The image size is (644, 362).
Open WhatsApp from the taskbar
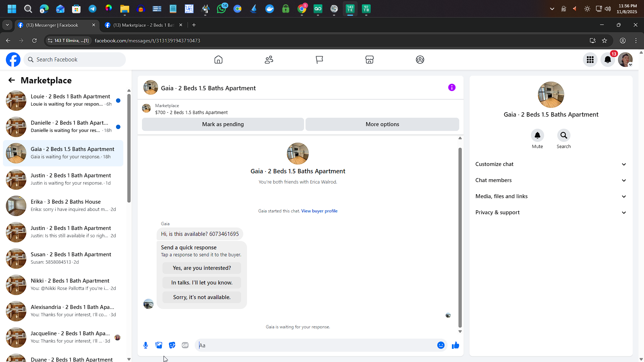221,9
